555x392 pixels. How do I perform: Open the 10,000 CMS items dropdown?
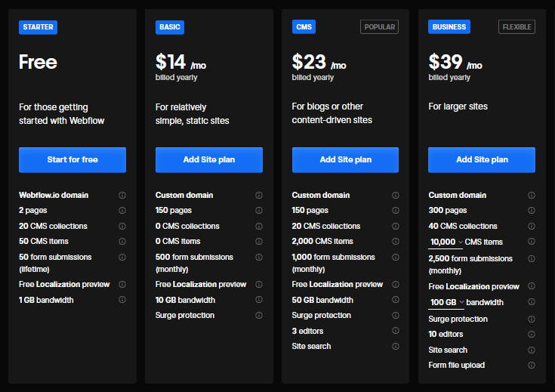(446, 242)
